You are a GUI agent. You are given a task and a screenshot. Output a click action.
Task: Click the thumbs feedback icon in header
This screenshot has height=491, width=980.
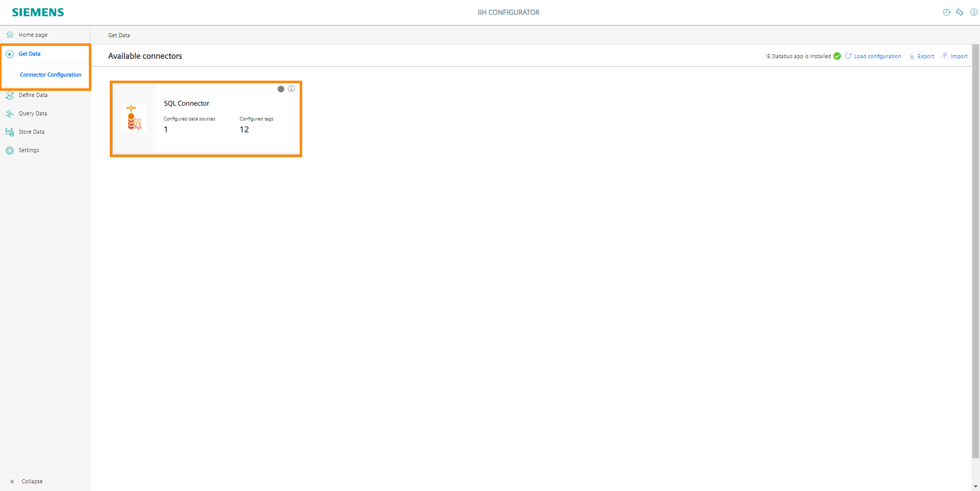click(960, 12)
